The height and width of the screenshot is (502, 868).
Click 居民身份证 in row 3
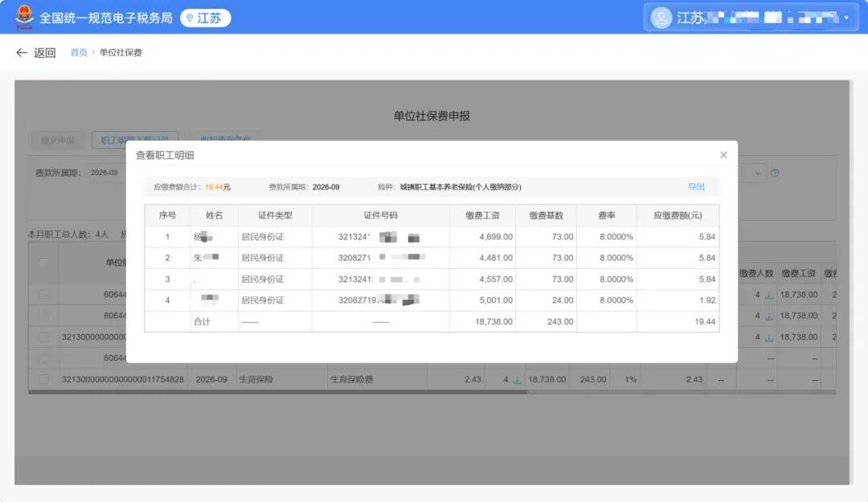262,280
